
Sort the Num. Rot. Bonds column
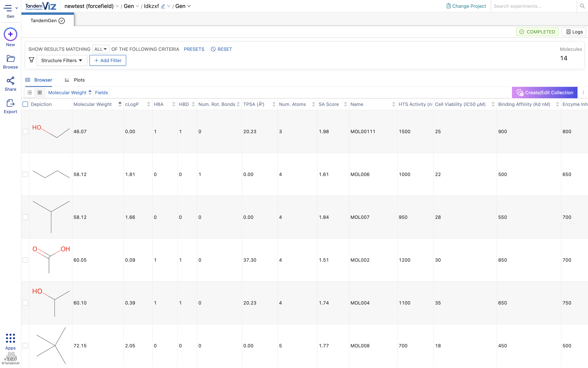[x=238, y=104]
